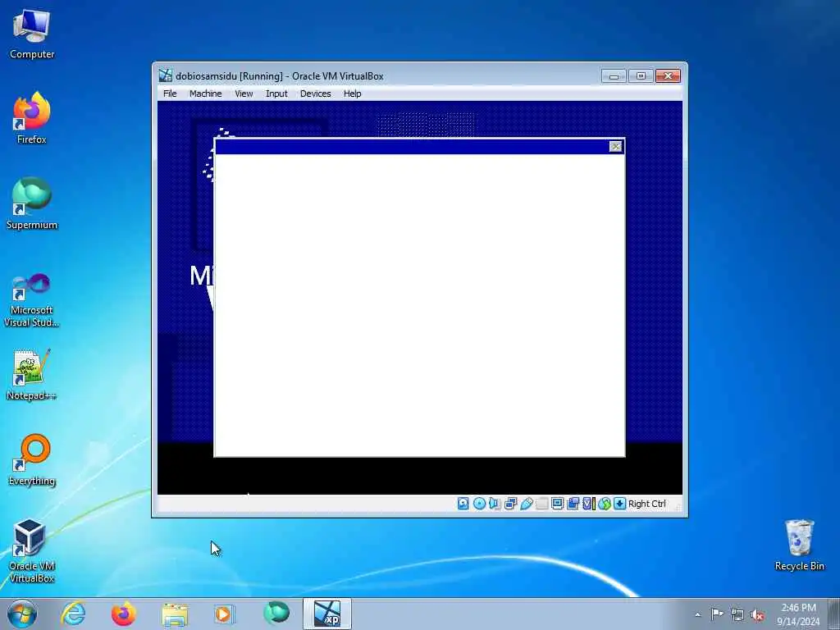The width and height of the screenshot is (840, 630).
Task: Click the recording status icon
Action: tap(573, 504)
